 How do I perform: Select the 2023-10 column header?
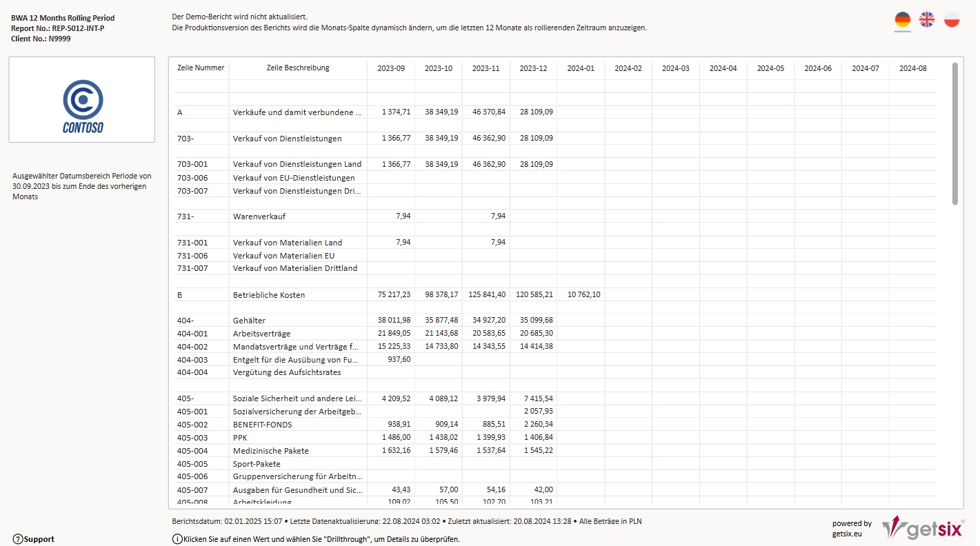439,68
